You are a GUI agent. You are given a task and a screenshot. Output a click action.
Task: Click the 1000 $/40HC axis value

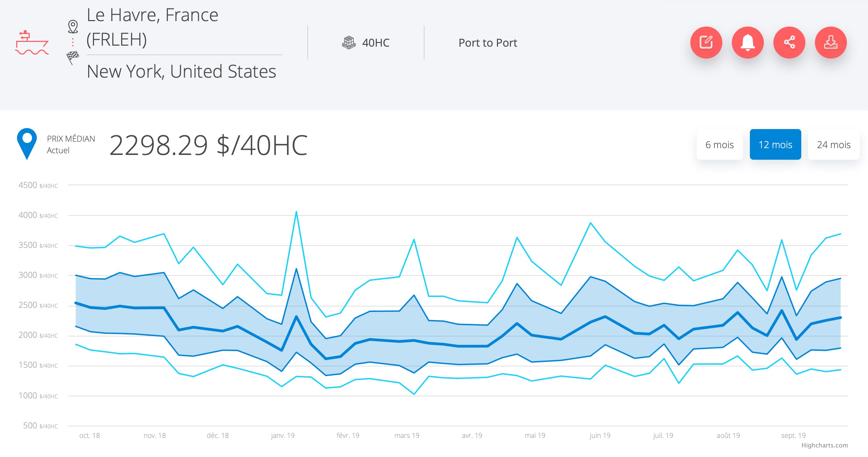[38, 396]
